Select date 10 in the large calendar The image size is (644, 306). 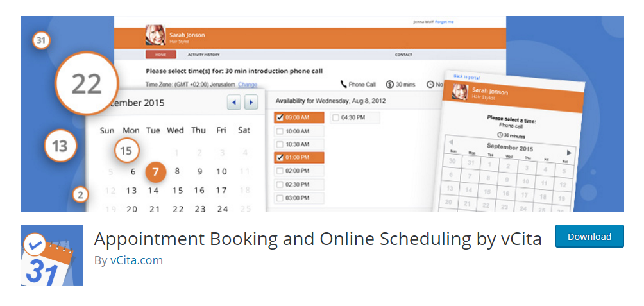coord(221,171)
